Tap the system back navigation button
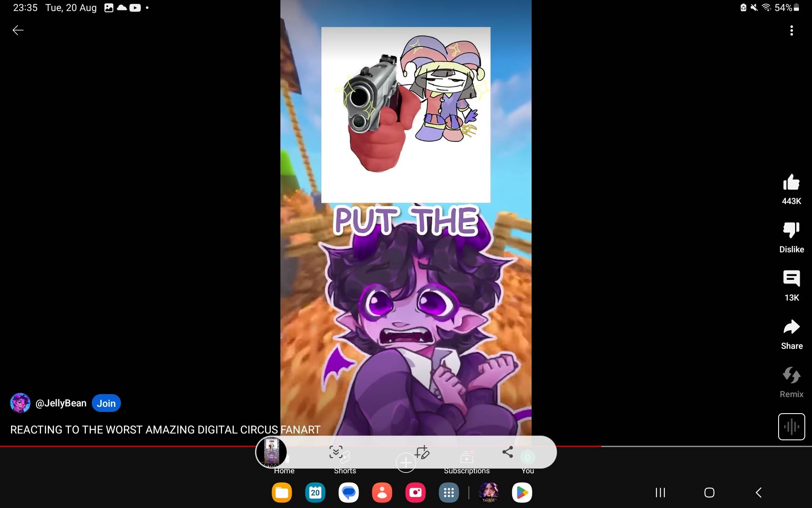812x508 pixels. pos(759,492)
